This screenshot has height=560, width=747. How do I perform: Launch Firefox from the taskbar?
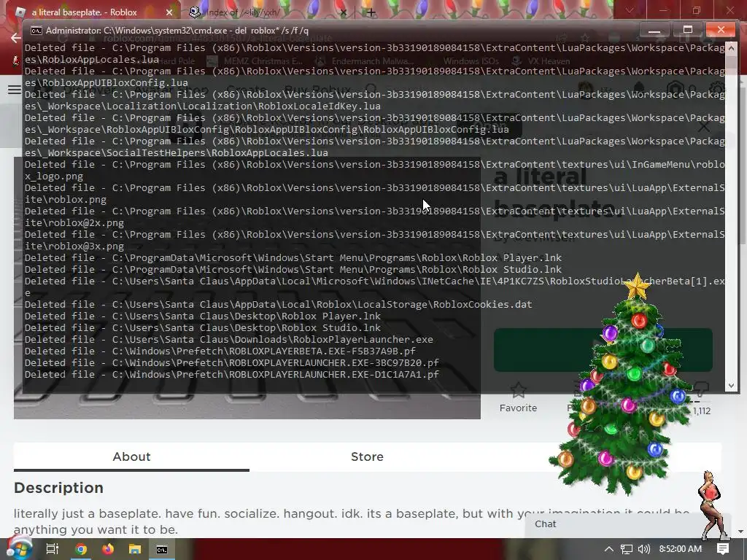[x=108, y=549]
